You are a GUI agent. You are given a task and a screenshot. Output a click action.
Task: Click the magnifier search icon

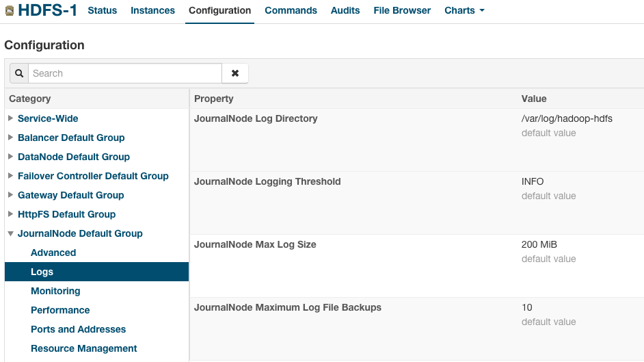pyautogui.click(x=19, y=73)
